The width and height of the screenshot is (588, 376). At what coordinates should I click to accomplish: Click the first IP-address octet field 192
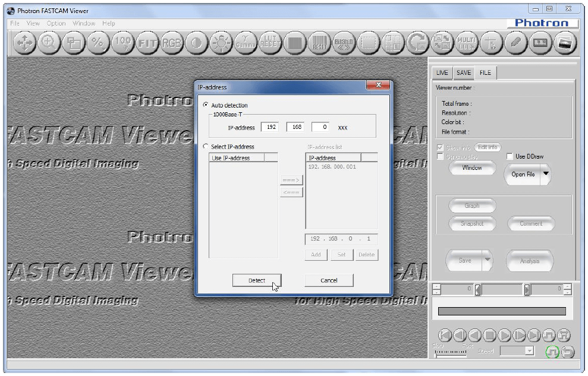pos(270,127)
